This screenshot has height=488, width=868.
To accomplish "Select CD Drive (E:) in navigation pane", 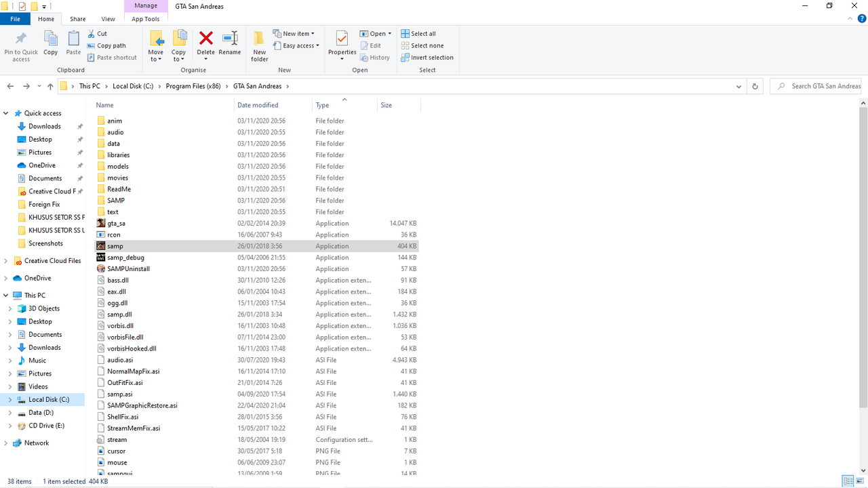I will tap(46, 426).
